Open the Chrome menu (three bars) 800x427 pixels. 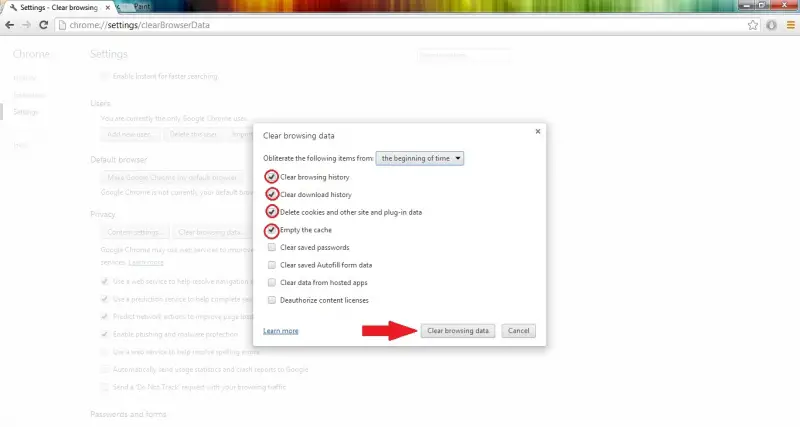(x=790, y=25)
